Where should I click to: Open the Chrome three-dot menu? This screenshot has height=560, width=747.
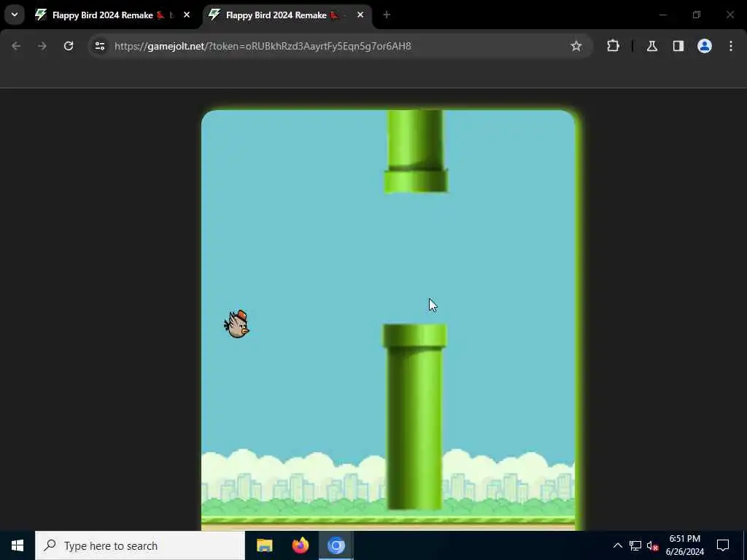pos(731,46)
